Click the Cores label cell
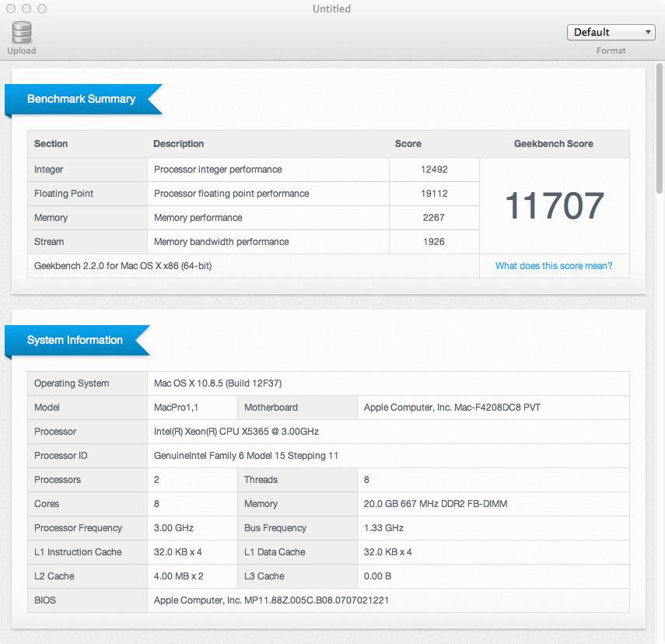The image size is (665, 644). [87, 504]
